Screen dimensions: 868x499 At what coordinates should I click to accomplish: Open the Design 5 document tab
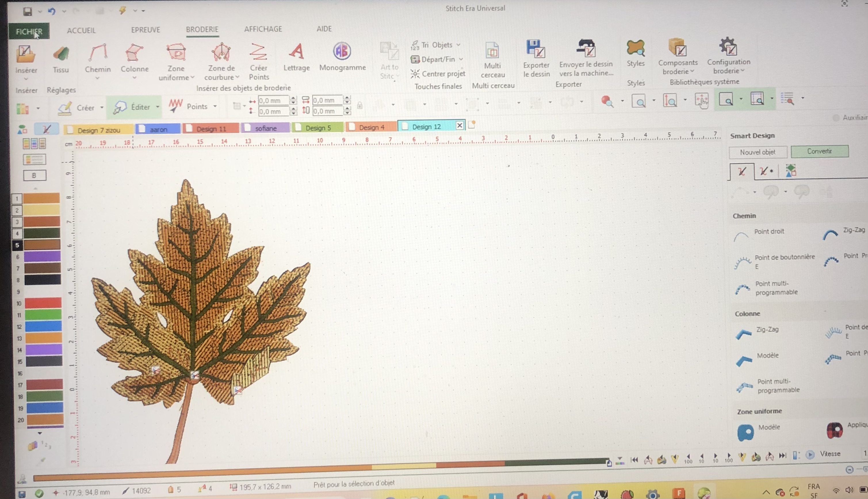point(317,128)
